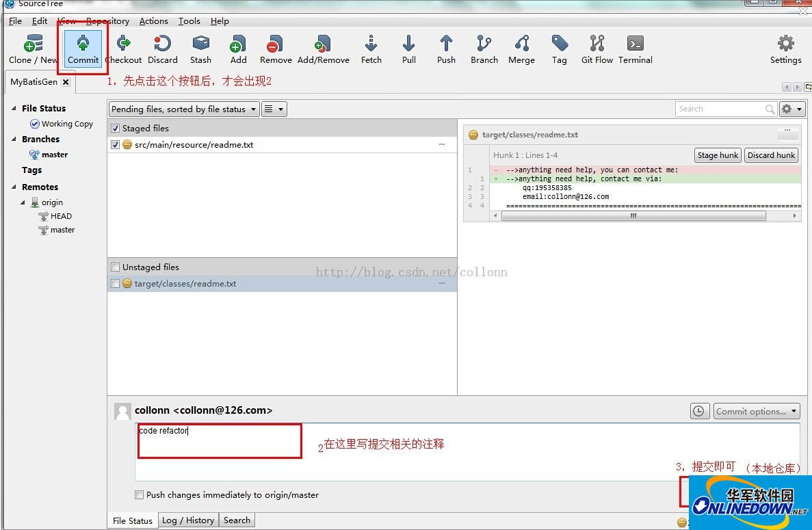
Task: Choose the Add/Remove toolbar icon
Action: point(323,49)
